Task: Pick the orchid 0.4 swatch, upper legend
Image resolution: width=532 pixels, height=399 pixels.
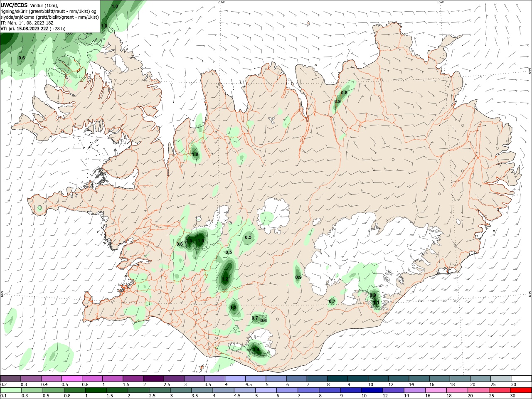Action: point(51,379)
